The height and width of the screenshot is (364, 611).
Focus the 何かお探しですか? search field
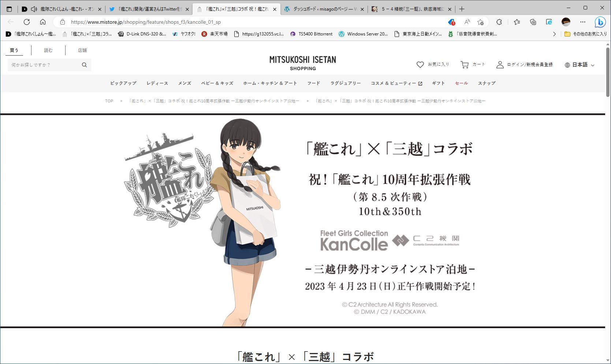tap(45, 65)
